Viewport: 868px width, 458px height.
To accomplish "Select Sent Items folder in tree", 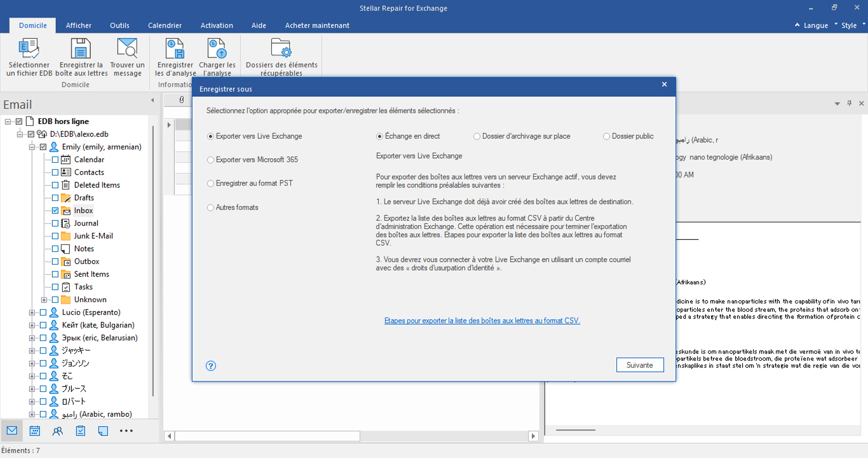I will click(x=92, y=274).
